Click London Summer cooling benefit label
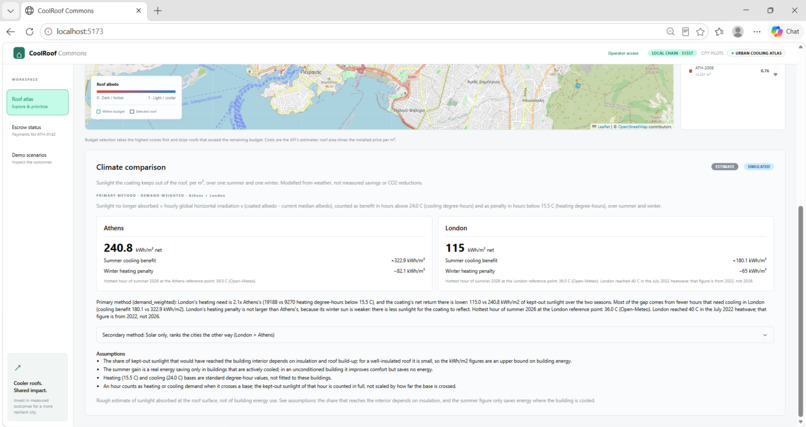Image resolution: width=806 pixels, height=427 pixels. click(x=471, y=261)
